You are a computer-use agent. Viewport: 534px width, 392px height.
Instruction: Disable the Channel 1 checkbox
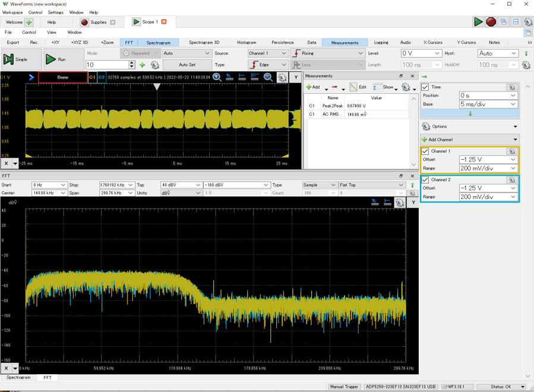(425, 151)
